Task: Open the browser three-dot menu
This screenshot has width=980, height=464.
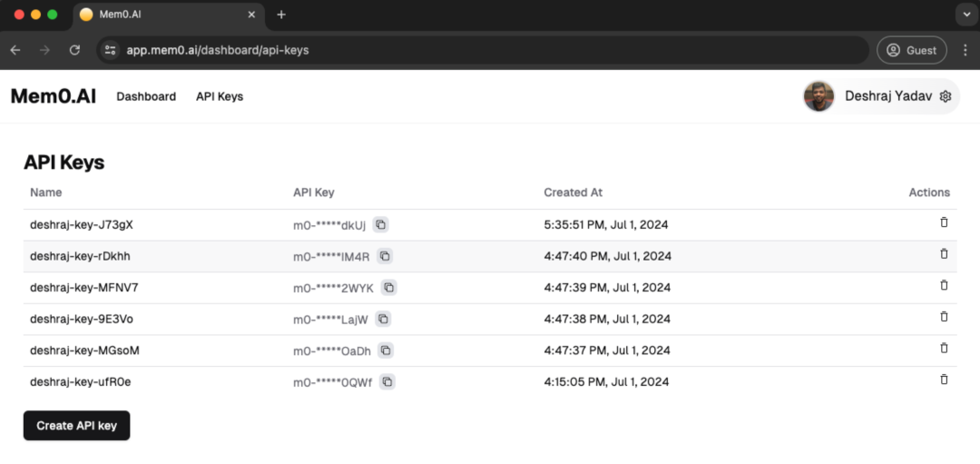Action: pos(965,50)
